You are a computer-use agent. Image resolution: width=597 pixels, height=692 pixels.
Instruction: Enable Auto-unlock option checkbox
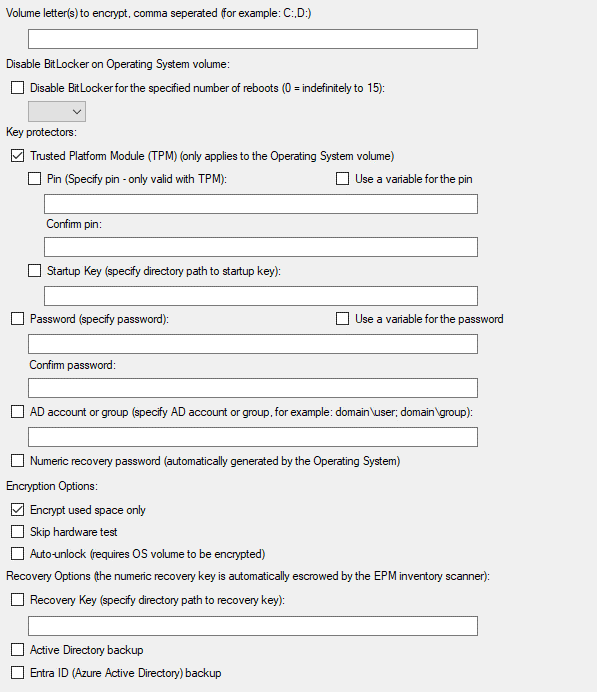point(17,553)
